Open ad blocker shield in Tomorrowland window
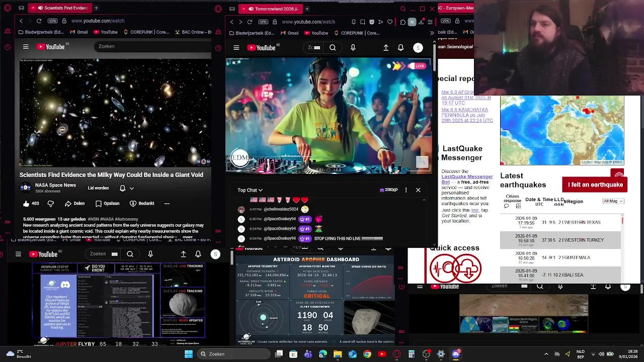The width and height of the screenshot is (644, 362). (372, 22)
